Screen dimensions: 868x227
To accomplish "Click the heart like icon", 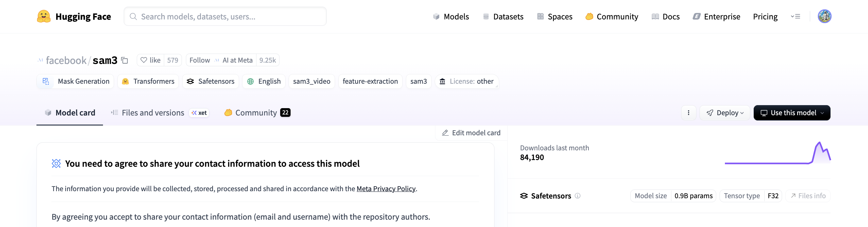I will [144, 60].
